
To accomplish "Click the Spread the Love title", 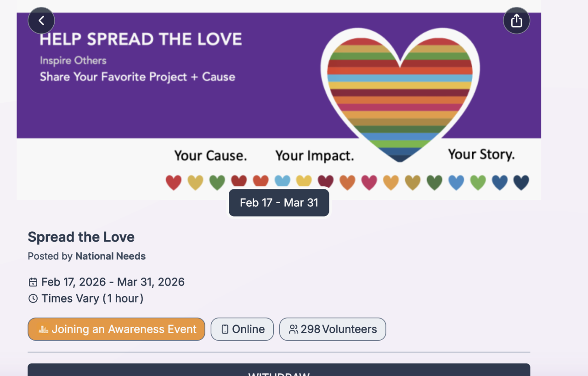I will pyautogui.click(x=81, y=237).
